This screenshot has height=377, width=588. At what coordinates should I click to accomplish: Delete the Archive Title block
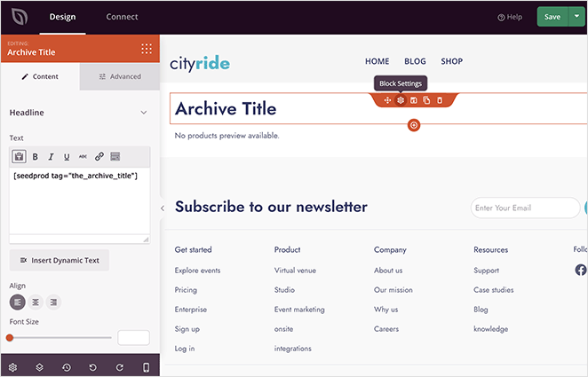[439, 100]
